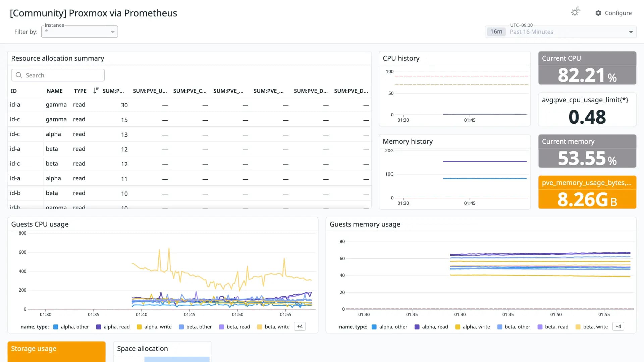Click into the resource table Search field
Screen dimensions: 644x362
(58, 75)
